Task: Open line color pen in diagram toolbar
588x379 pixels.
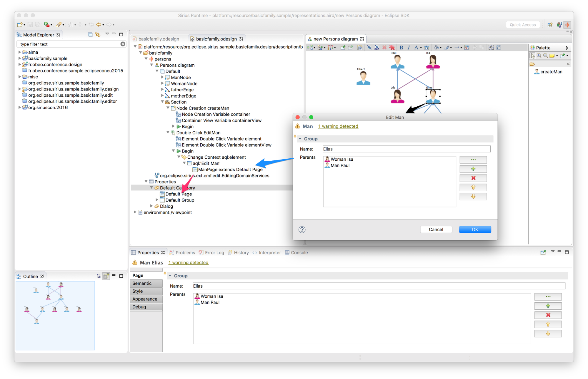Action: (x=447, y=48)
